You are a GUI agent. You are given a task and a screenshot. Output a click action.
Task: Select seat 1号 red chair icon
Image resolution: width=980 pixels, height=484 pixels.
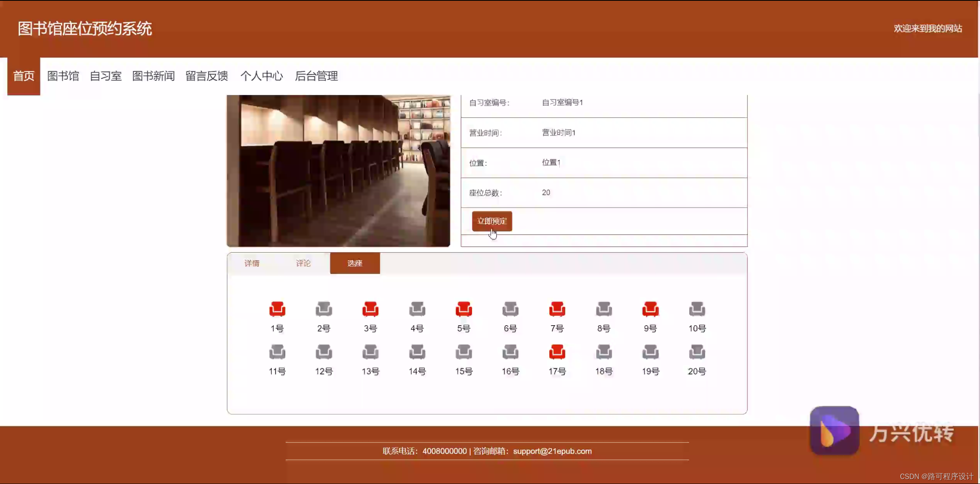pos(277,309)
